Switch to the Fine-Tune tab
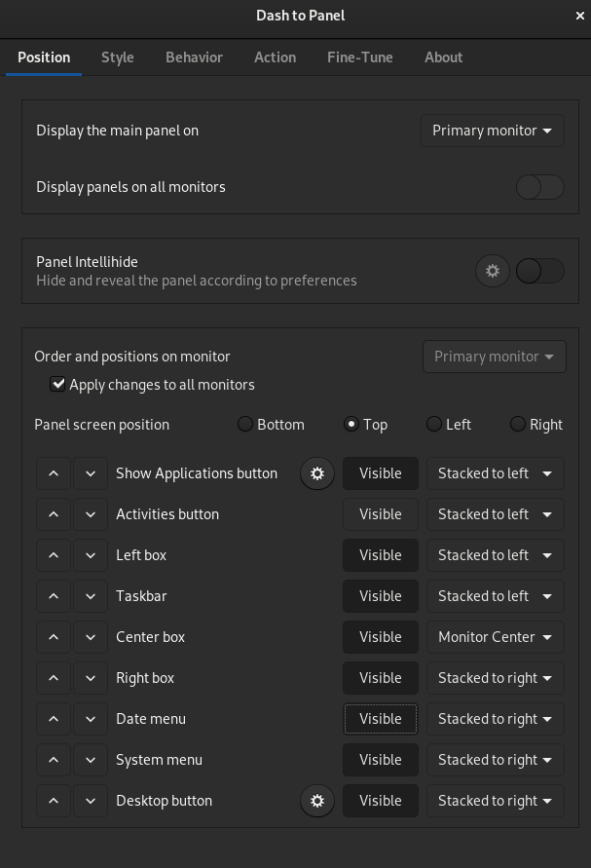This screenshot has height=868, width=591. tap(359, 57)
